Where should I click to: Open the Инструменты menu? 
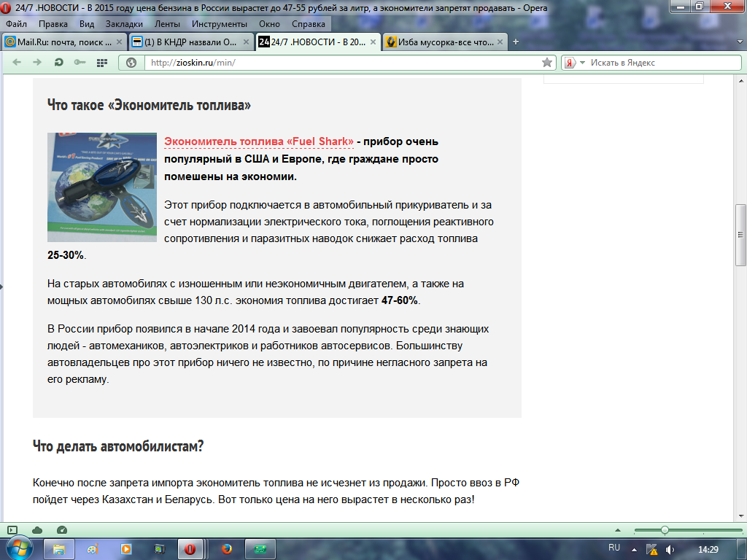219,24
